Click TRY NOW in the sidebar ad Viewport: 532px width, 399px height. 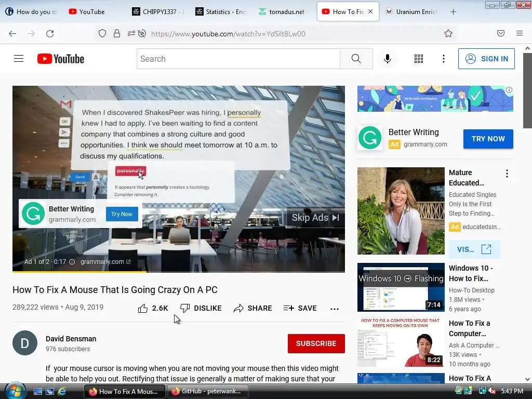[x=488, y=139]
